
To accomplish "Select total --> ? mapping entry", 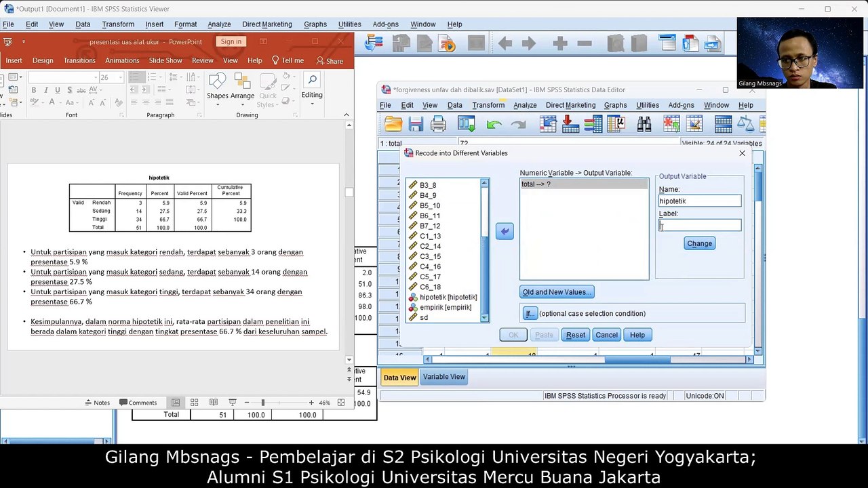I will point(584,184).
